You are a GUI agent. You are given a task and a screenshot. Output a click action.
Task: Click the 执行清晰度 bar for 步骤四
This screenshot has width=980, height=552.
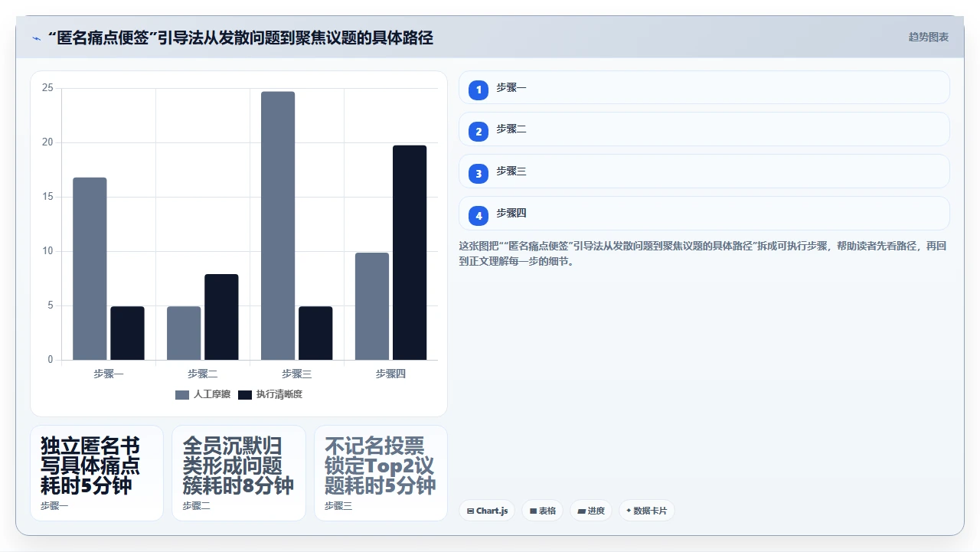click(x=410, y=253)
